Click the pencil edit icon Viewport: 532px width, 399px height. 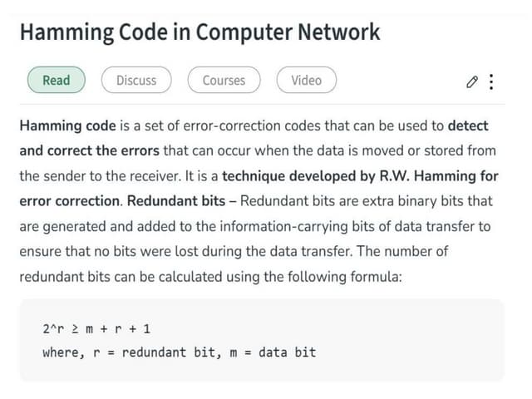click(471, 81)
